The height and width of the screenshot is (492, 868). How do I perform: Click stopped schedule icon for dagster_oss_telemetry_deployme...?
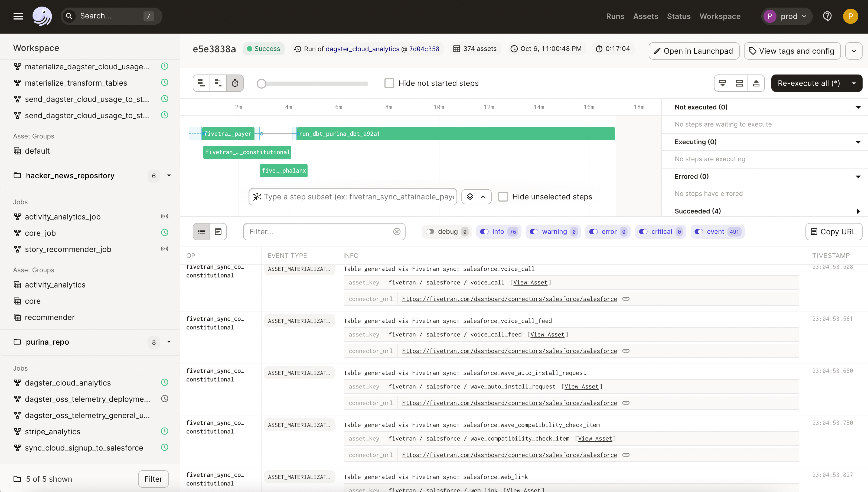click(164, 399)
